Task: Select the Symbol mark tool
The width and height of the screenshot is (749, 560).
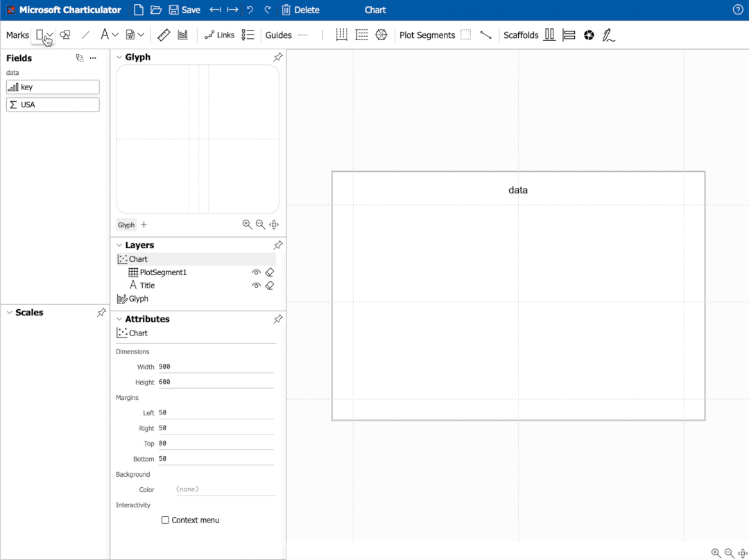Action: click(x=65, y=35)
